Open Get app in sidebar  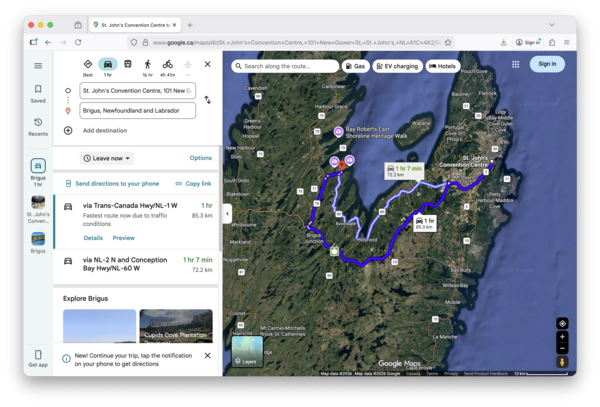(38, 358)
